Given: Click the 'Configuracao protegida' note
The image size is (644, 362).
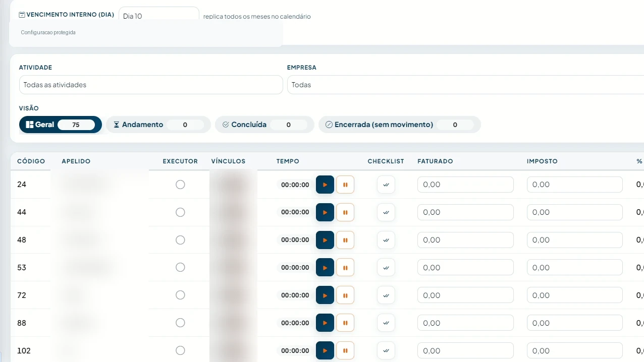Looking at the screenshot, I should pyautogui.click(x=48, y=32).
